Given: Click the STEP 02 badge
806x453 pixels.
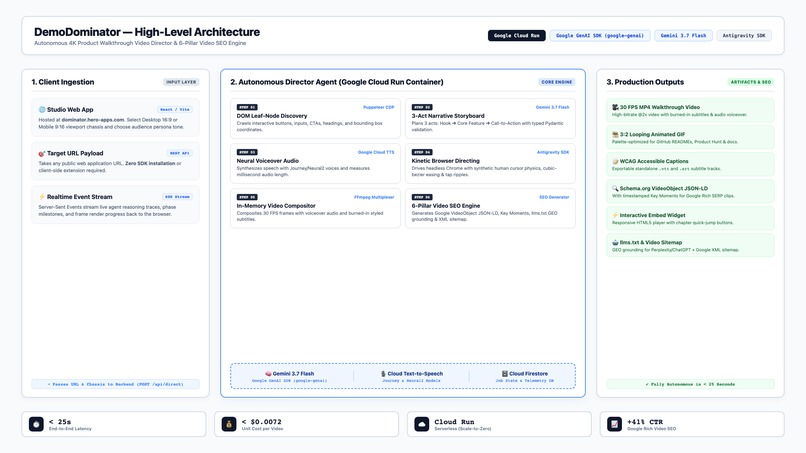Looking at the screenshot, I should tap(422, 107).
